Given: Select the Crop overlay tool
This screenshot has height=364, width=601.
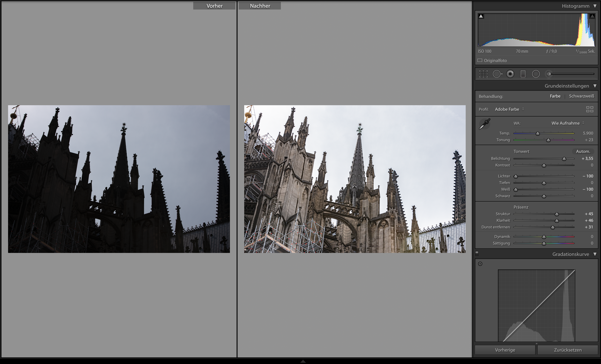Looking at the screenshot, I should (483, 74).
